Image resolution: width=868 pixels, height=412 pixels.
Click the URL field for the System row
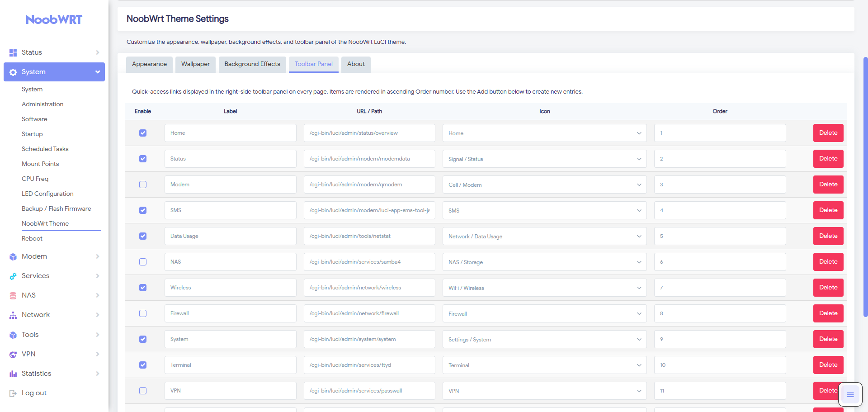click(x=369, y=339)
